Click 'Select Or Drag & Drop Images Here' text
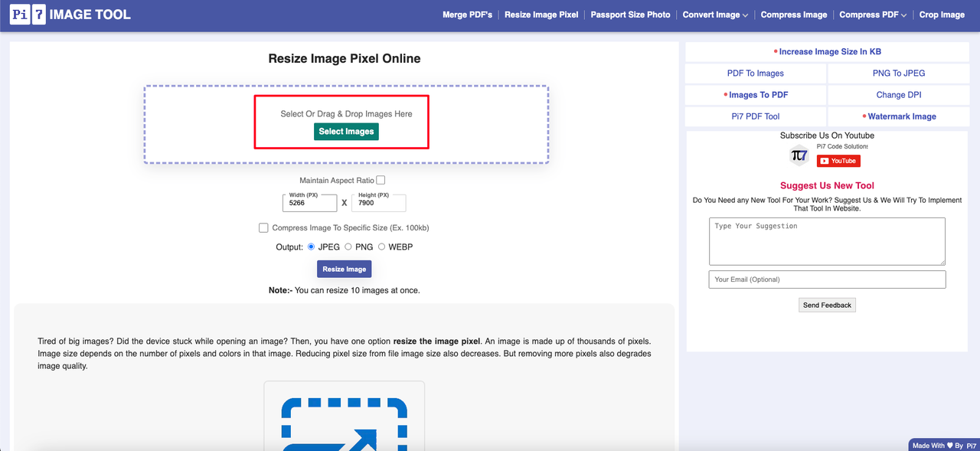 (x=346, y=114)
